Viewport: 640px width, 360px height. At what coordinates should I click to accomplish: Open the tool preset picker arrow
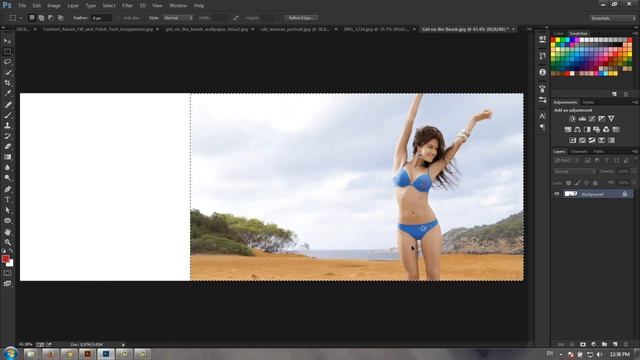(21, 18)
